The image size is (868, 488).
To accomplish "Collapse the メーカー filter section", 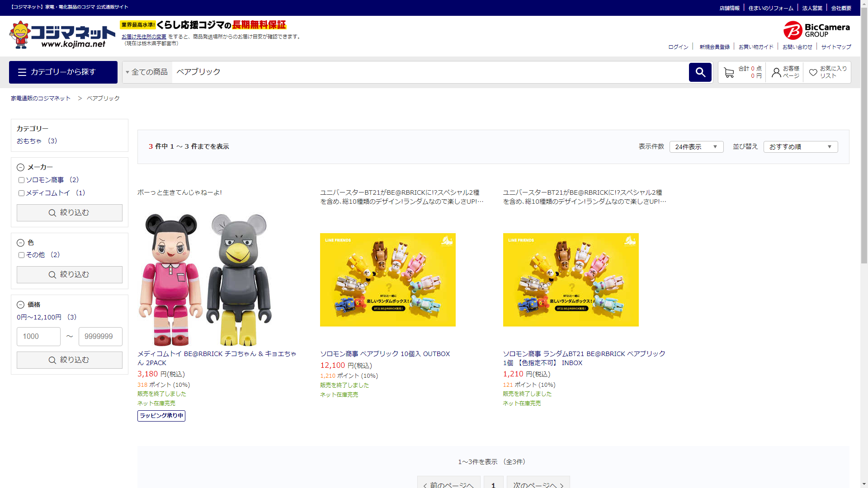I will (x=20, y=168).
